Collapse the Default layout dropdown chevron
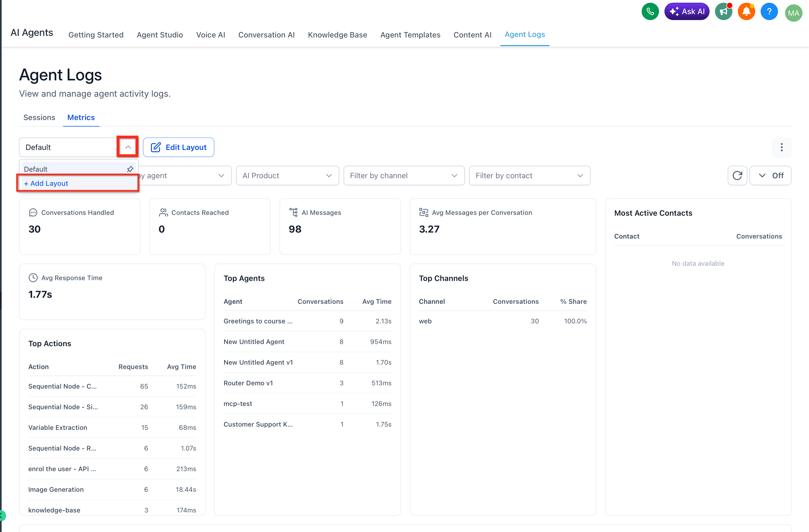The image size is (809, 532). click(x=128, y=147)
